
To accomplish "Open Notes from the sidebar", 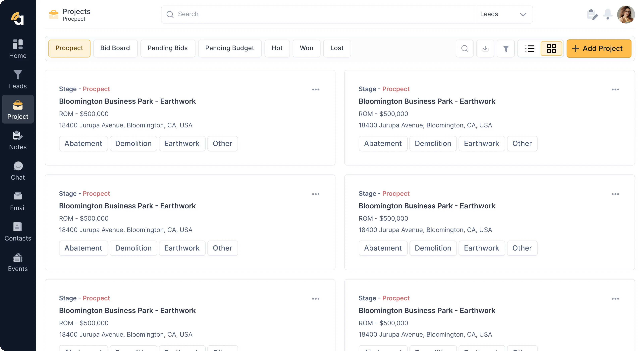I will 18,140.
